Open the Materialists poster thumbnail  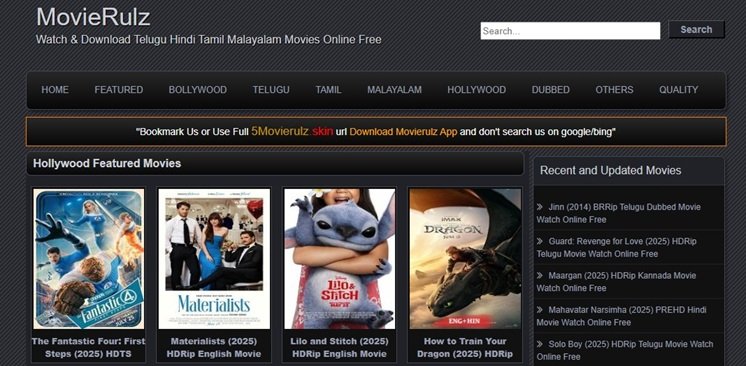pos(214,259)
